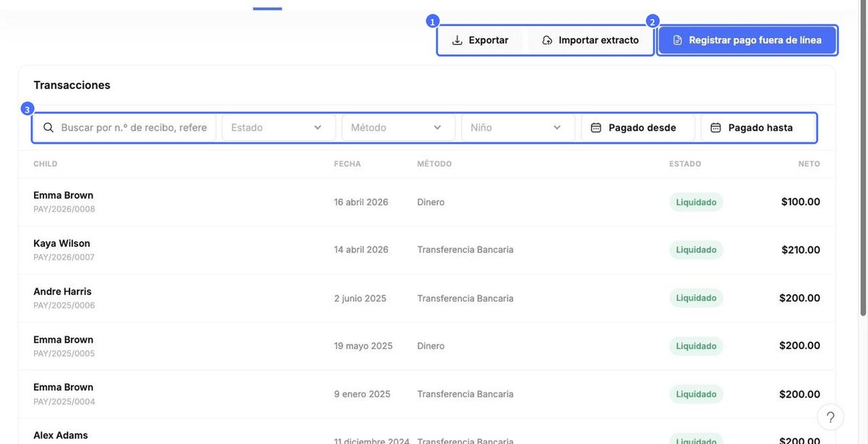
Task: Open the Kaya Wilson transaction row
Action: [427, 250]
